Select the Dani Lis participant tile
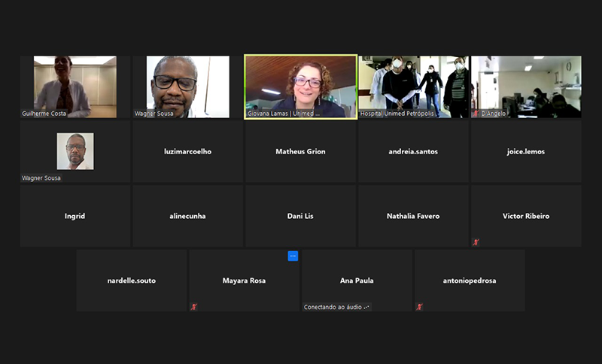The width and height of the screenshot is (602, 364). (x=300, y=216)
